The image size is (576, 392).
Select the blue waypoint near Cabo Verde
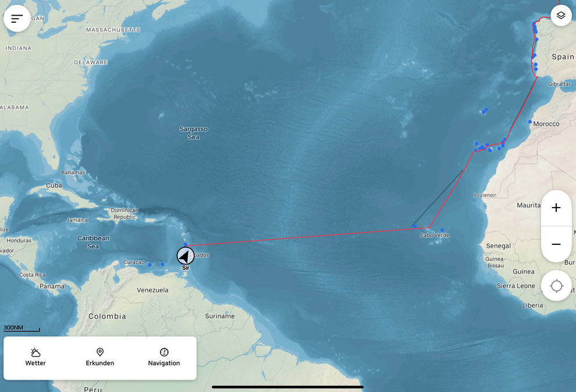[442, 230]
